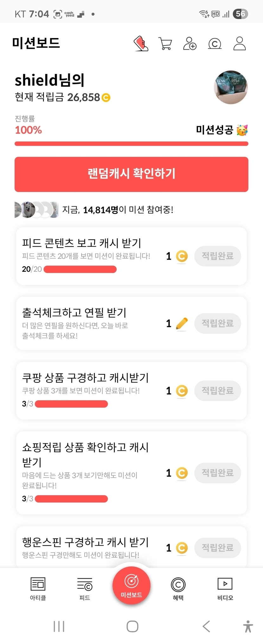Switch to 아티클 tab

pos(38,589)
